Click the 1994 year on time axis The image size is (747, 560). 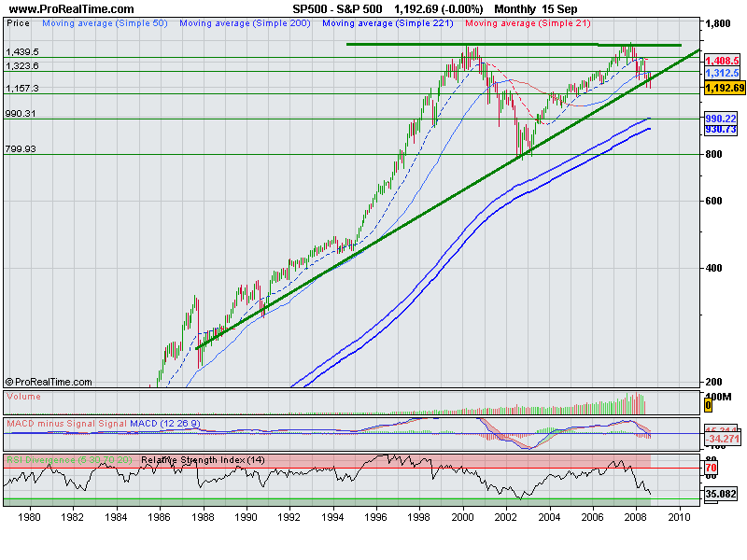pyautogui.click(x=332, y=517)
